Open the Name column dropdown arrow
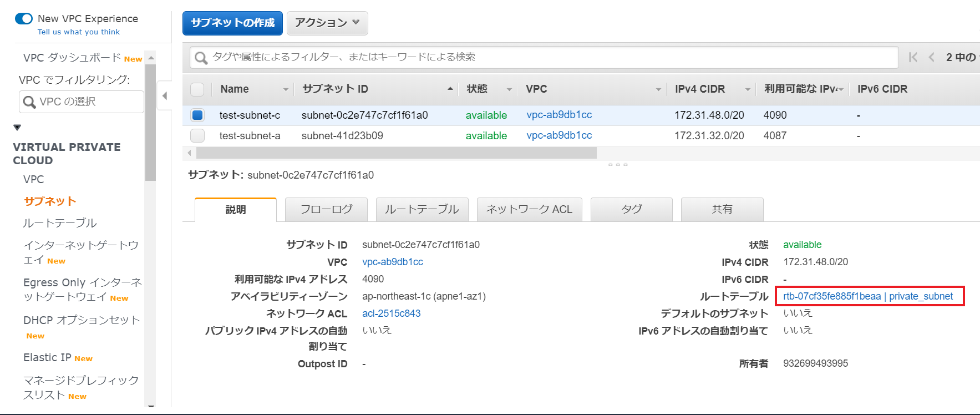 coord(286,89)
